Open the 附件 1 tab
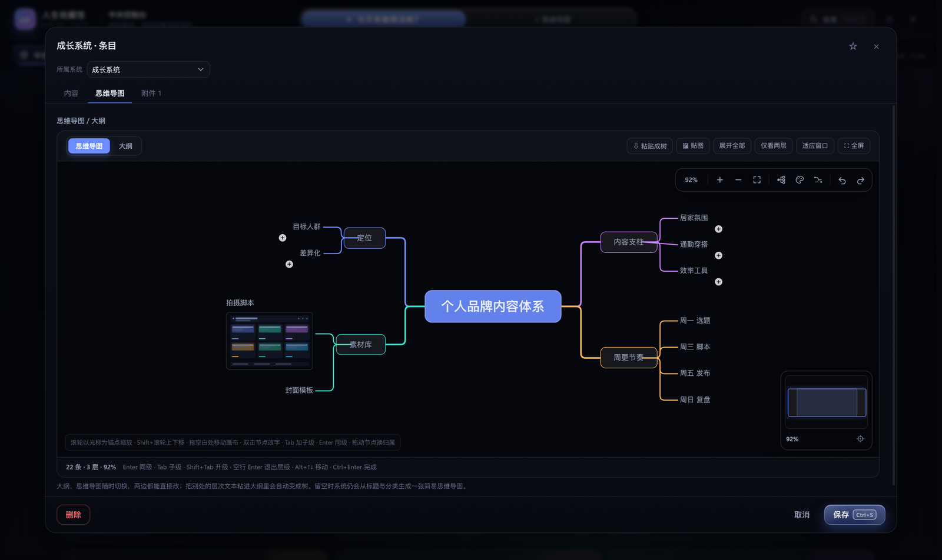Screen dimensions: 942x560 151,94
